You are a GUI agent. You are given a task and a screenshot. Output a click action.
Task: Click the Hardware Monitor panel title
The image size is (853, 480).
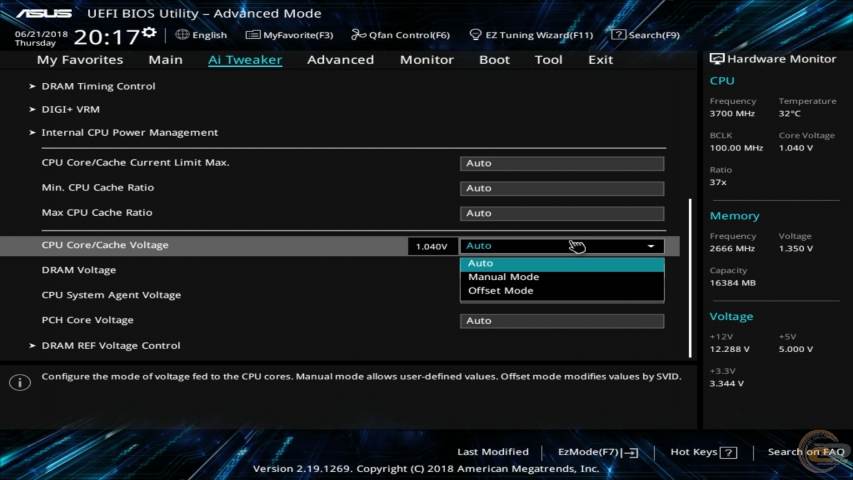pyautogui.click(x=782, y=59)
